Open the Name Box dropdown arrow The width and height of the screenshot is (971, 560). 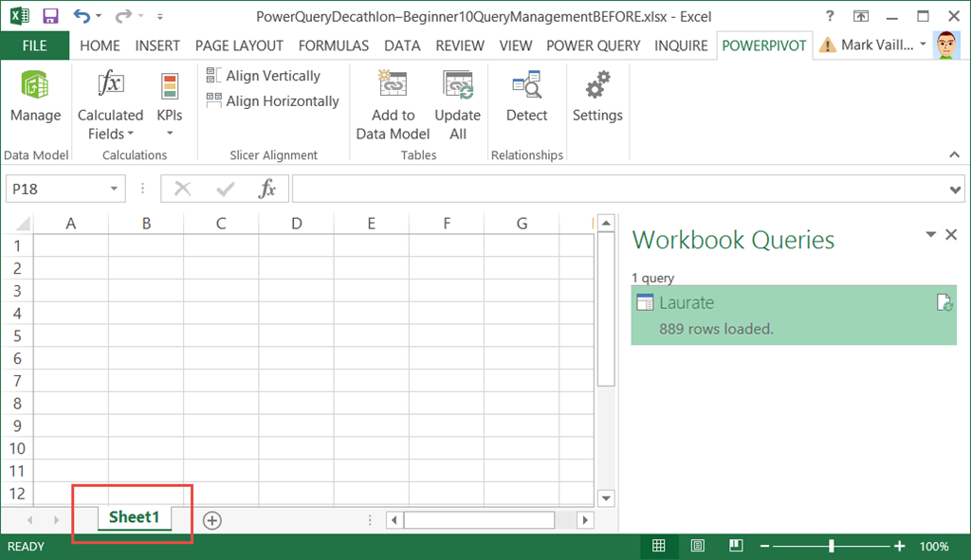coord(114,190)
